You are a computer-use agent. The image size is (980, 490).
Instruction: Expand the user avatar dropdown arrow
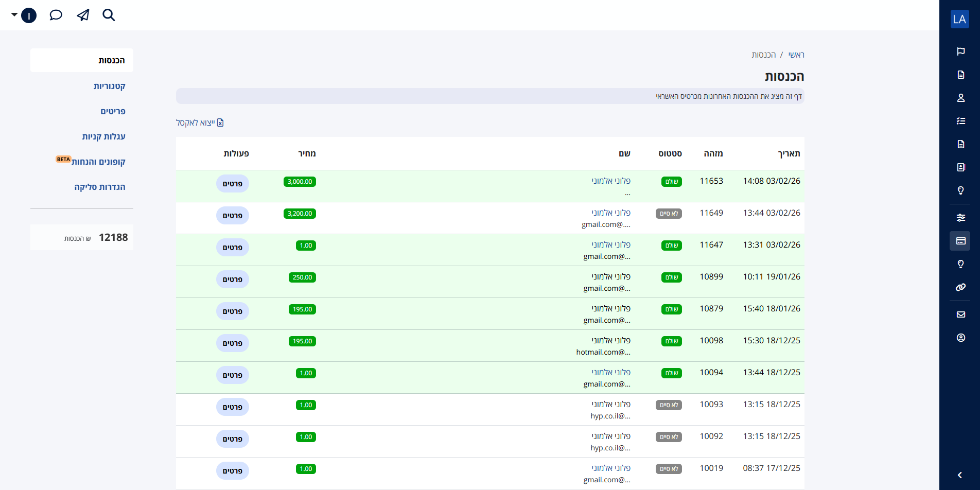point(14,15)
